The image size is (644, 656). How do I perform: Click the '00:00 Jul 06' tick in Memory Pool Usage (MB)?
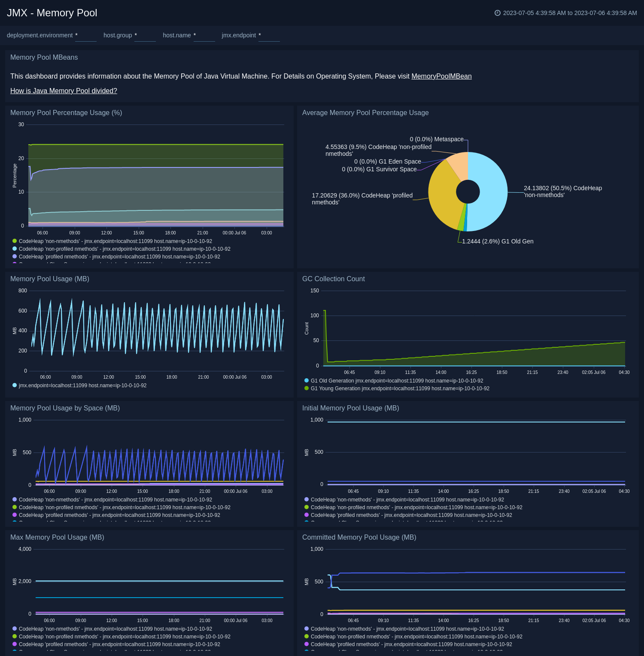click(235, 377)
